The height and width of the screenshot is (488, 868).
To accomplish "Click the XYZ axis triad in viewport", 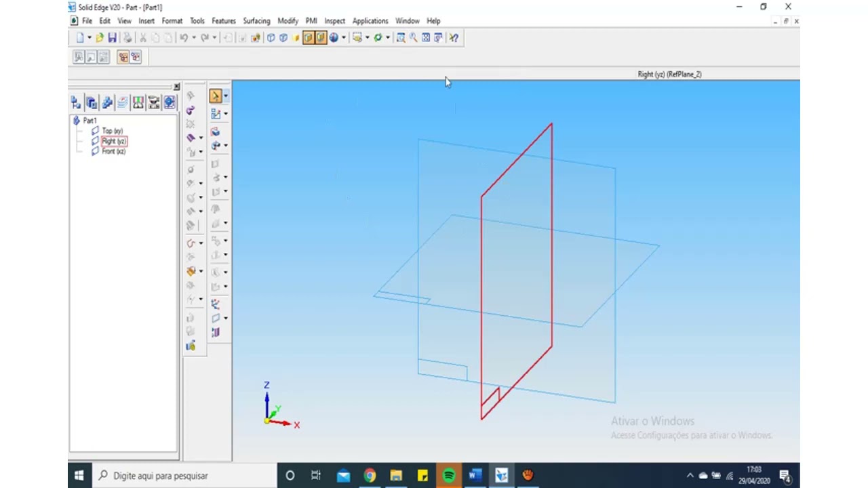I will coord(280,407).
